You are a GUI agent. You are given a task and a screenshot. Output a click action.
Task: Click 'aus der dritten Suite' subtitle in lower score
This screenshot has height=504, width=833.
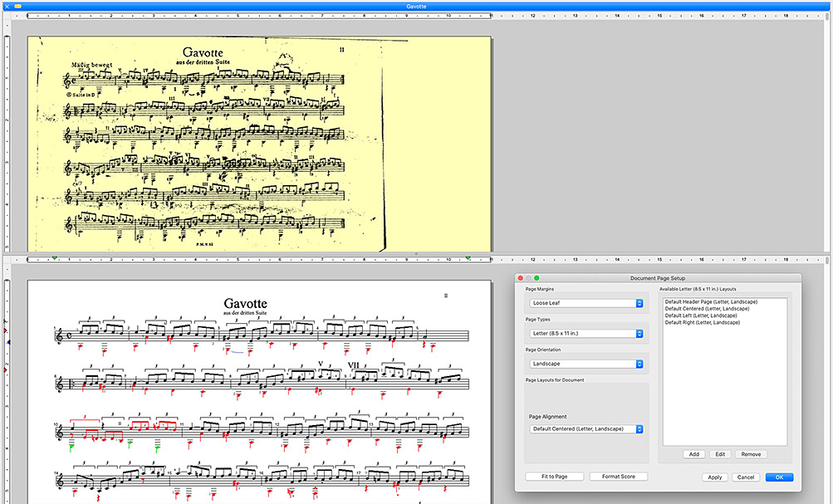pos(245,313)
